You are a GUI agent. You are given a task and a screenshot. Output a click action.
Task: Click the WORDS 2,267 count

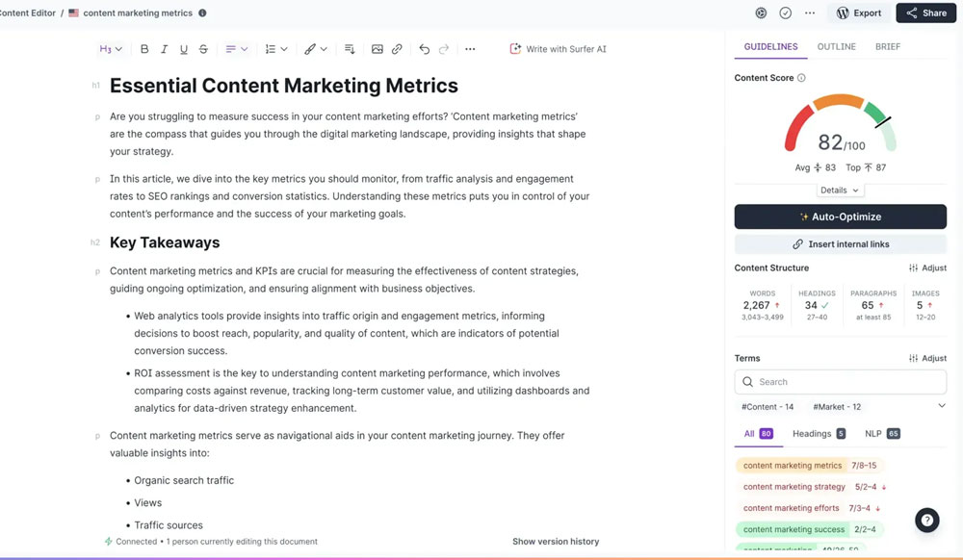point(762,305)
